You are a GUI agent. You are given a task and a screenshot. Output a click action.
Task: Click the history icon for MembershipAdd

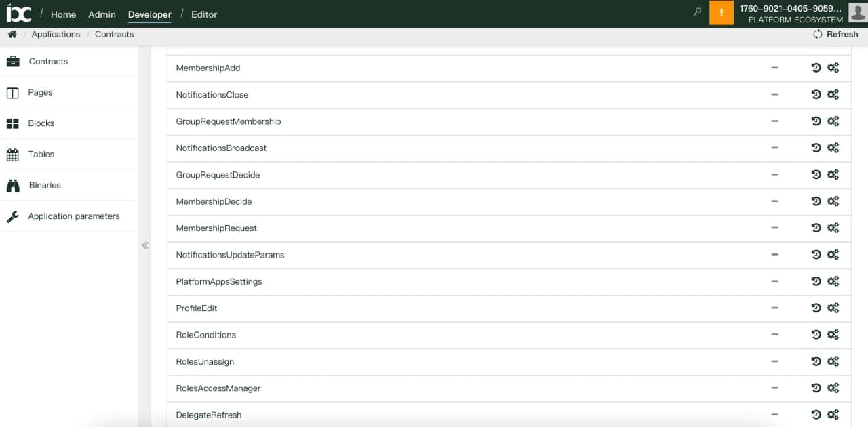pos(816,68)
